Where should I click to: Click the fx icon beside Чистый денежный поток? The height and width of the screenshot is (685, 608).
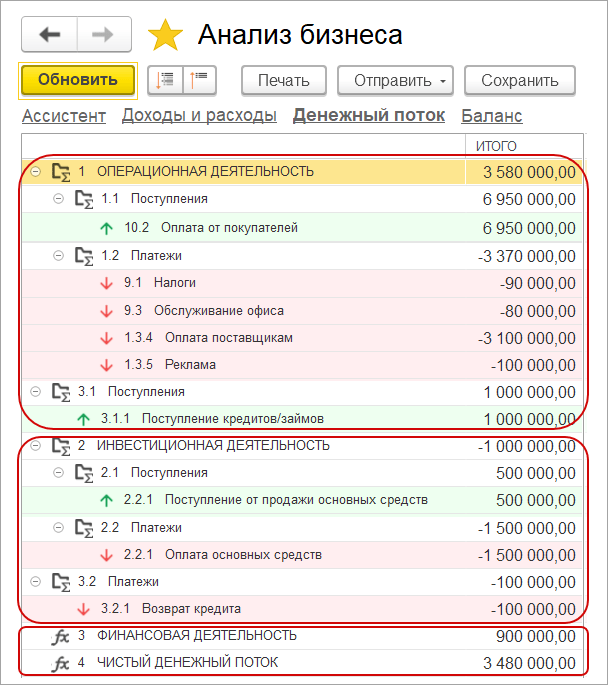click(x=60, y=664)
